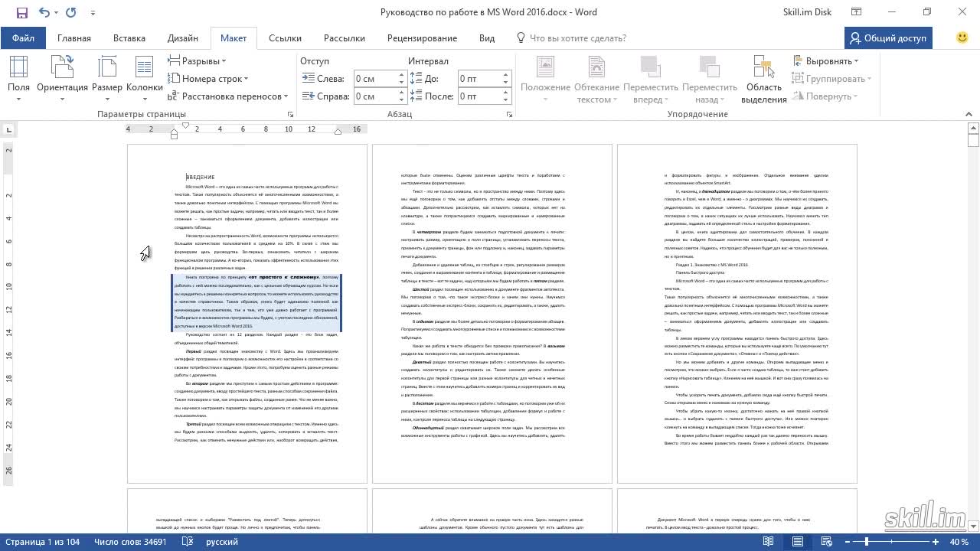Open the Размер page size menu
Viewport: 980px width, 551px height.
coord(107,79)
